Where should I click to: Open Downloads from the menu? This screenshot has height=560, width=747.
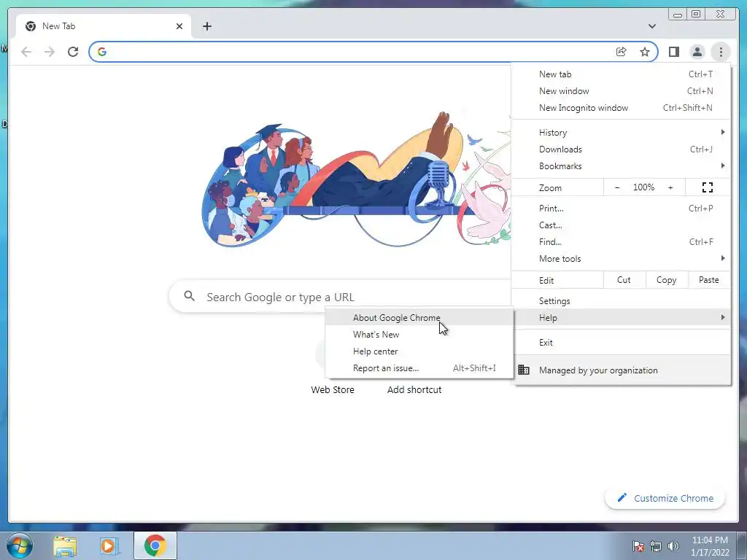pyautogui.click(x=622, y=149)
